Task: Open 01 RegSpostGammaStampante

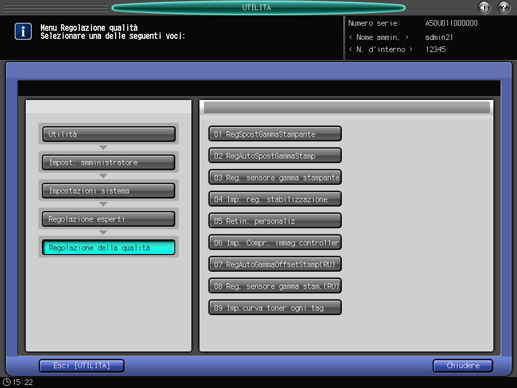Action: [275, 134]
